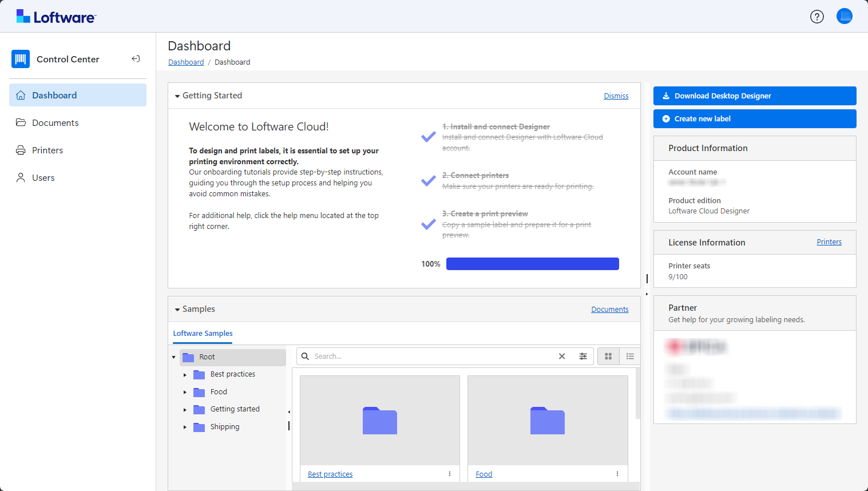Dismiss the Getting Started panel
Image resolution: width=868 pixels, height=491 pixels.
click(x=616, y=96)
